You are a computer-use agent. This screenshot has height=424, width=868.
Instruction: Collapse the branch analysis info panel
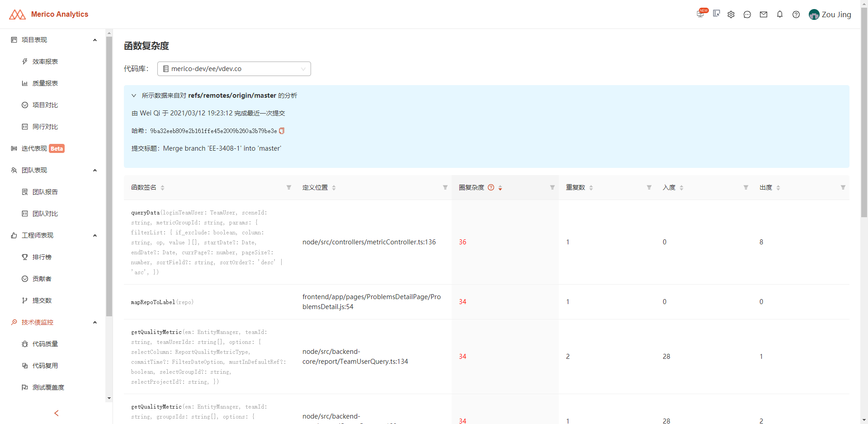tap(134, 95)
